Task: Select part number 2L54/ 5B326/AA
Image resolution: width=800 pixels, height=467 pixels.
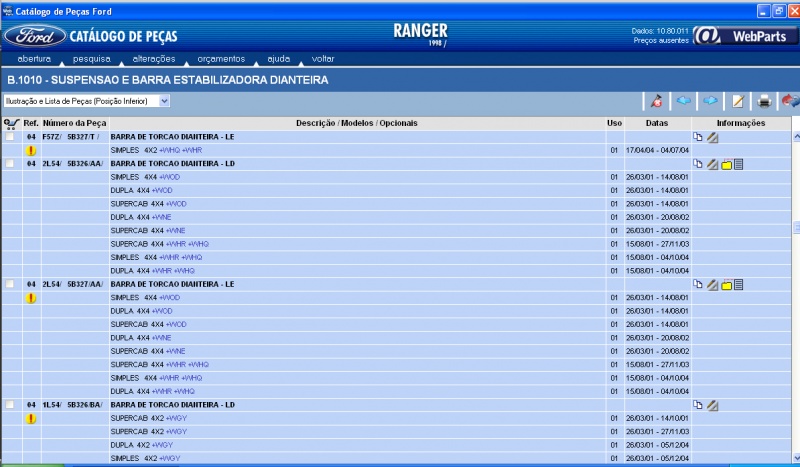Action: 72,163
